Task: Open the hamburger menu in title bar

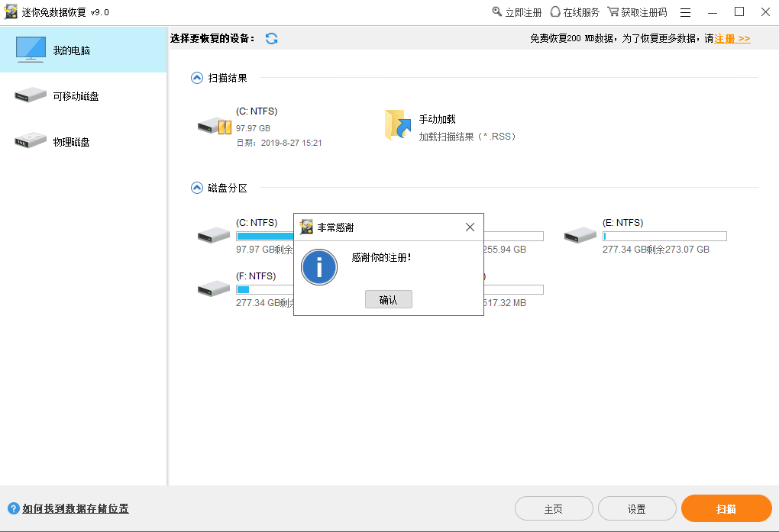Action: coord(685,12)
